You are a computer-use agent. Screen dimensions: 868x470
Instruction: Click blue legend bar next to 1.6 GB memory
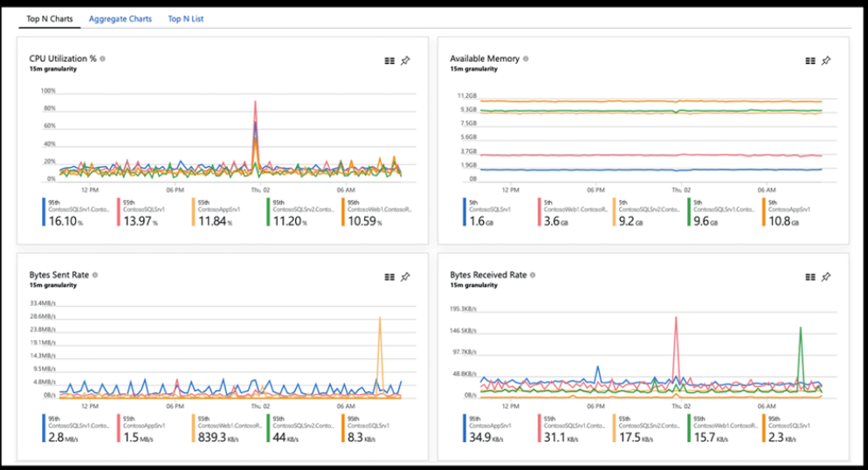point(465,212)
